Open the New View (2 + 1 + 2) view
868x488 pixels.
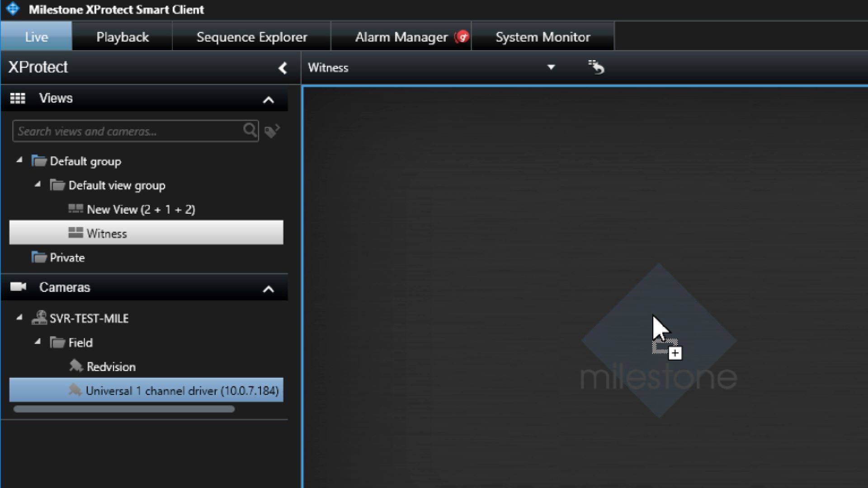point(141,209)
